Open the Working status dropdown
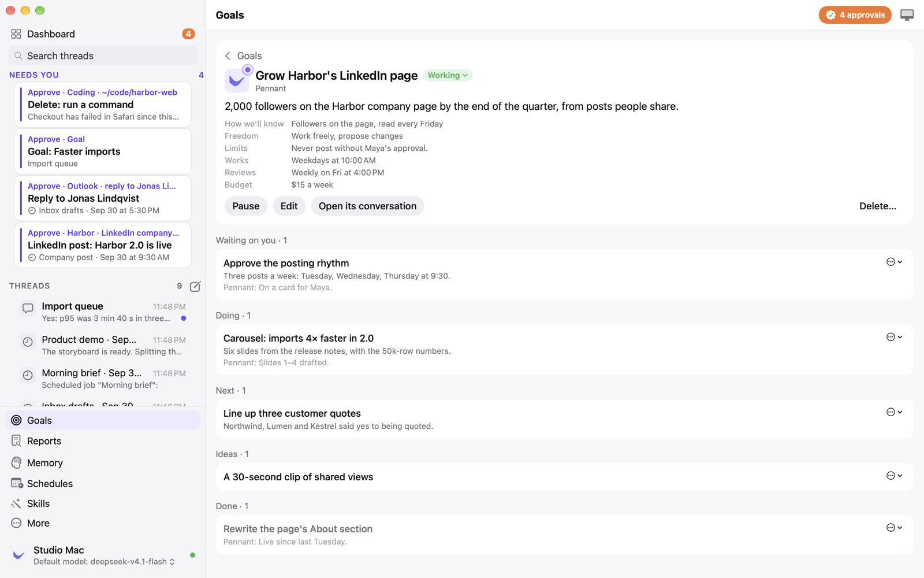 click(448, 76)
